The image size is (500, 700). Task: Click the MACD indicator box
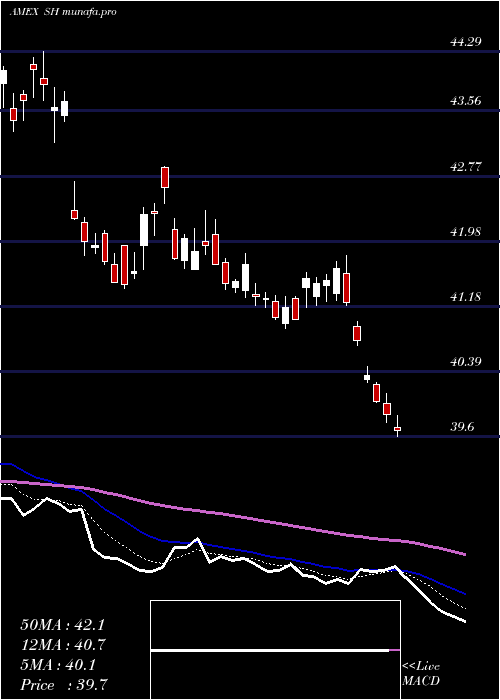[x=275, y=650]
